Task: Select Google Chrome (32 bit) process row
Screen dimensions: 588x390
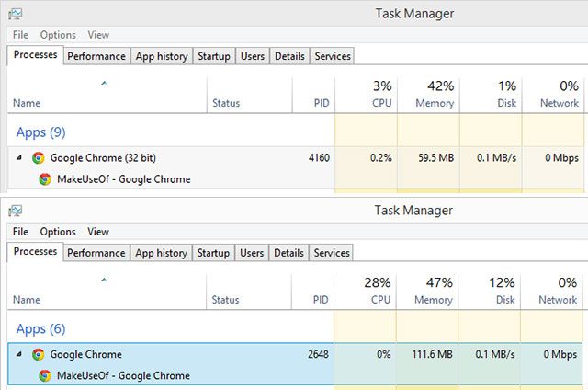Action: click(296, 157)
